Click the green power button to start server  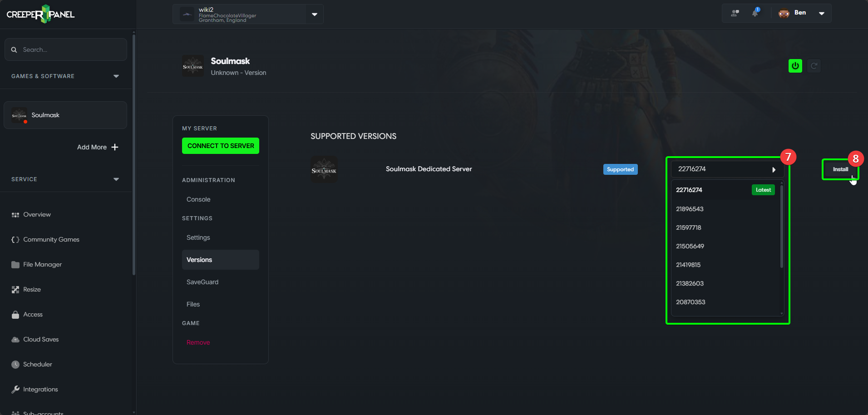(795, 65)
